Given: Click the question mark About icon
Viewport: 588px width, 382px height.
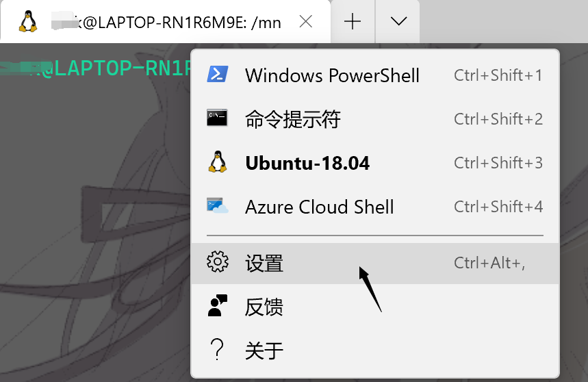Looking at the screenshot, I should coord(217,349).
